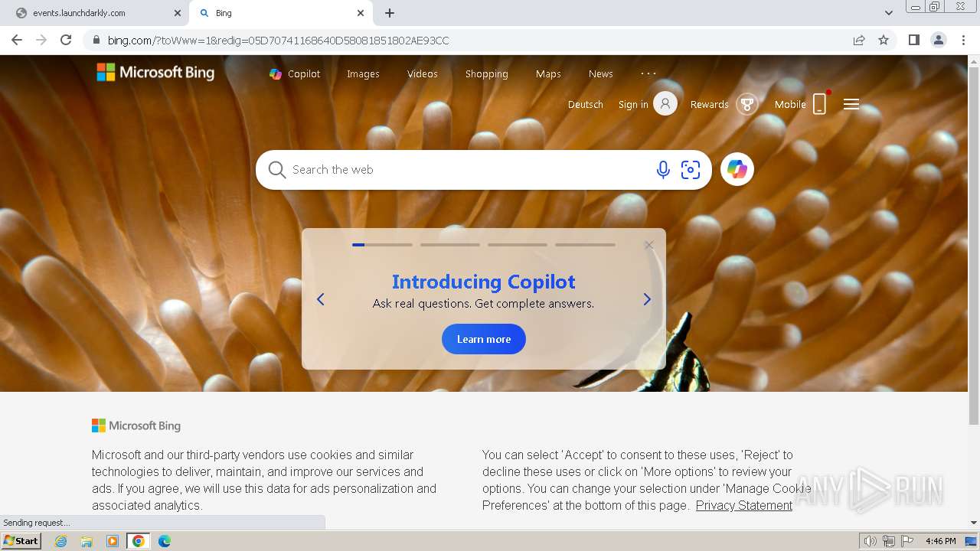Open the media player taskbar icon
Image resolution: width=980 pixels, height=551 pixels.
(x=113, y=541)
